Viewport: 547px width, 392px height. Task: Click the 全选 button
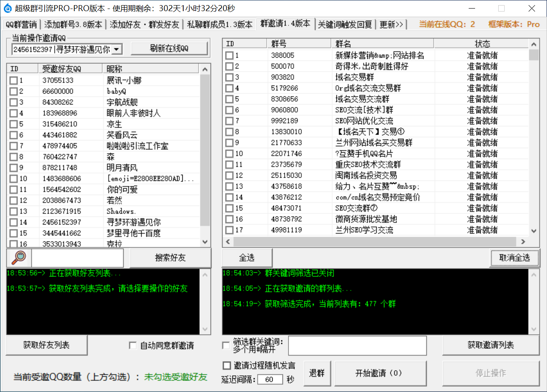[247, 258]
